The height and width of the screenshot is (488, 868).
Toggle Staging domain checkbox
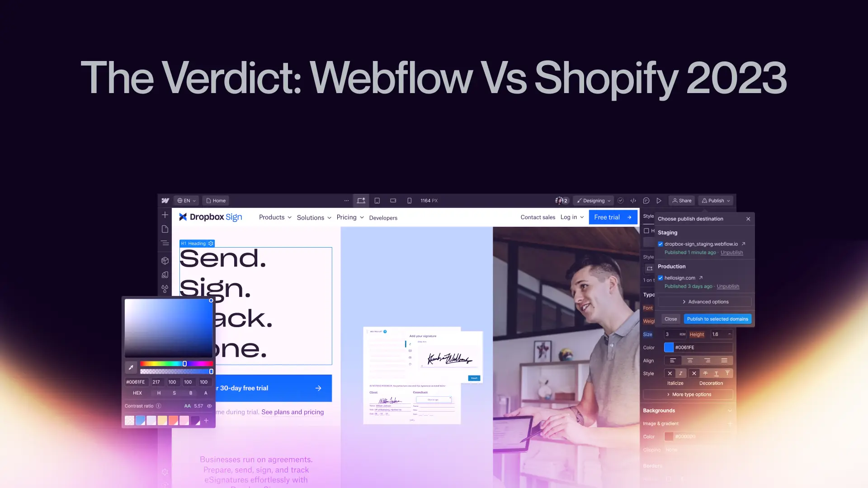coord(660,244)
